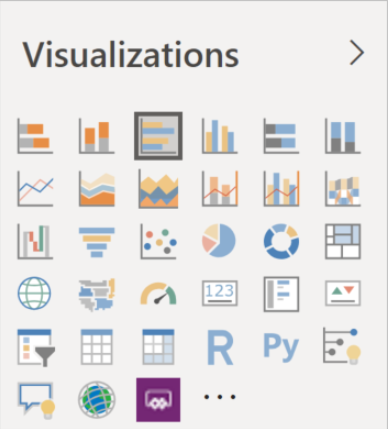Collapse the Visualizations pane with chevron
Screen dimensions: 388x429
click(357, 53)
